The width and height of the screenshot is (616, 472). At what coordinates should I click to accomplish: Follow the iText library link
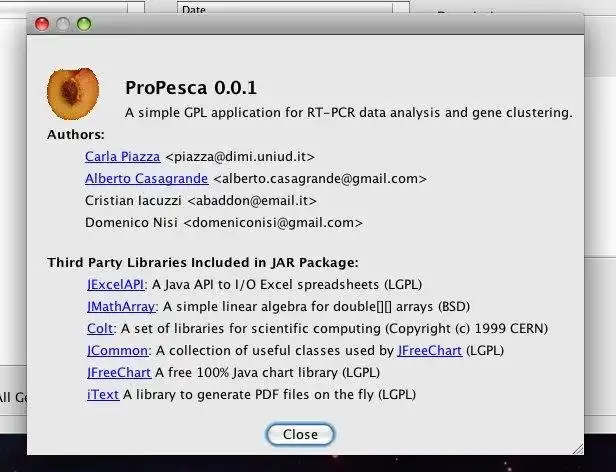[x=103, y=394]
